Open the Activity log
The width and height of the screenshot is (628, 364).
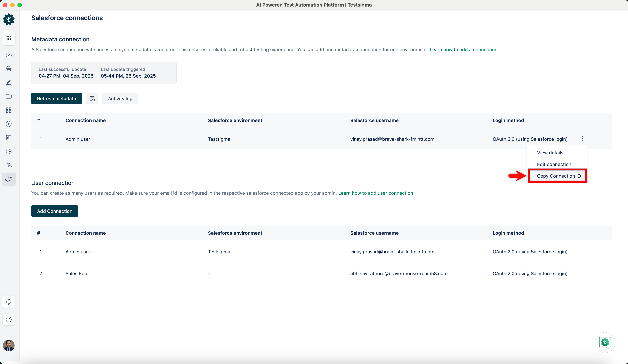[x=120, y=99]
